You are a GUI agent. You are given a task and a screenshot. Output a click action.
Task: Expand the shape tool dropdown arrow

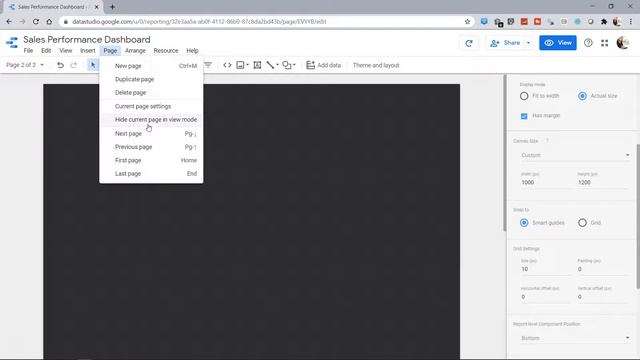(x=294, y=65)
